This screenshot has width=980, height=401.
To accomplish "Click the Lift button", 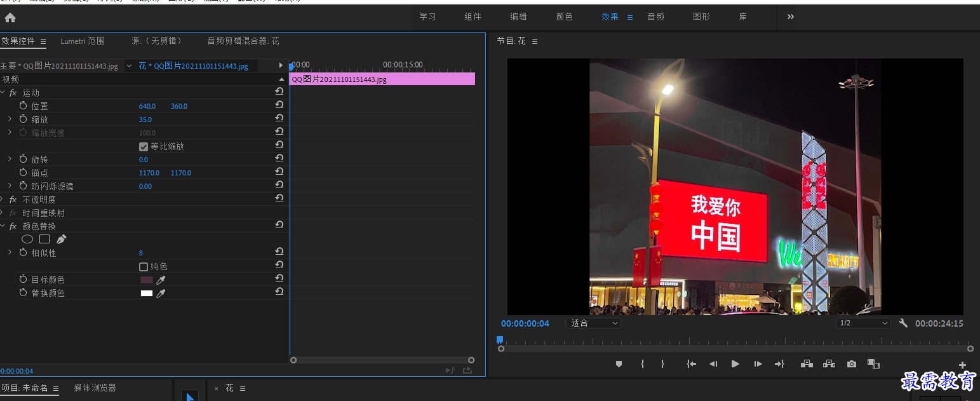I will click(807, 364).
